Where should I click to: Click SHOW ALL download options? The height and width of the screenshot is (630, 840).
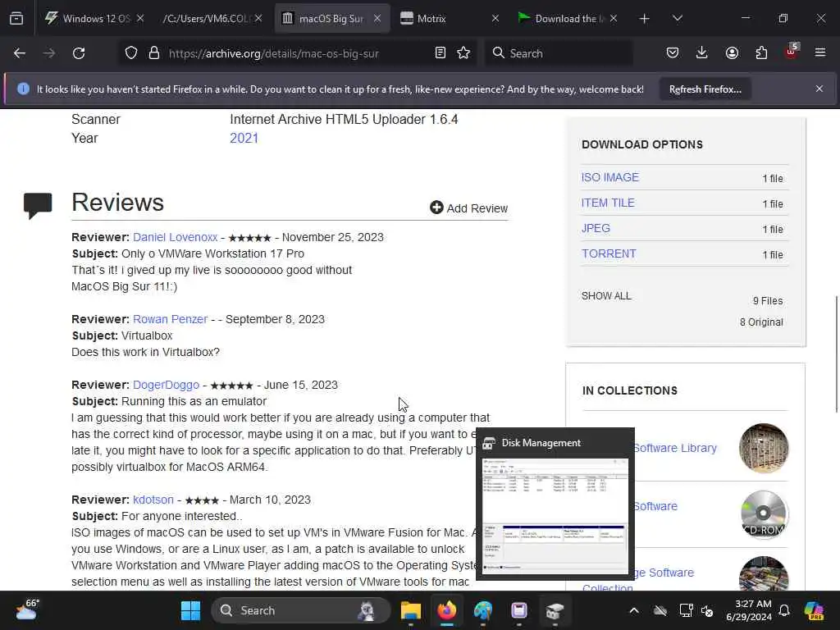(x=606, y=295)
